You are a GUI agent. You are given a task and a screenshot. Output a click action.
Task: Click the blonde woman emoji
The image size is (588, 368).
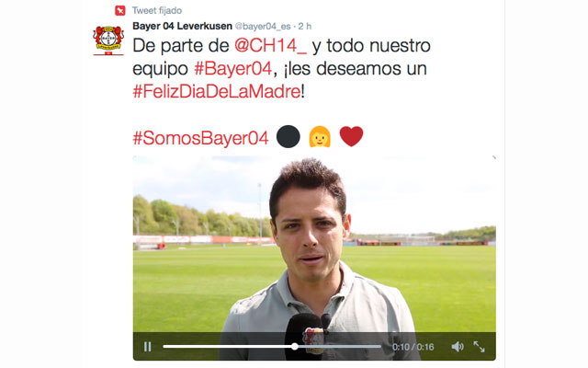[320, 136]
